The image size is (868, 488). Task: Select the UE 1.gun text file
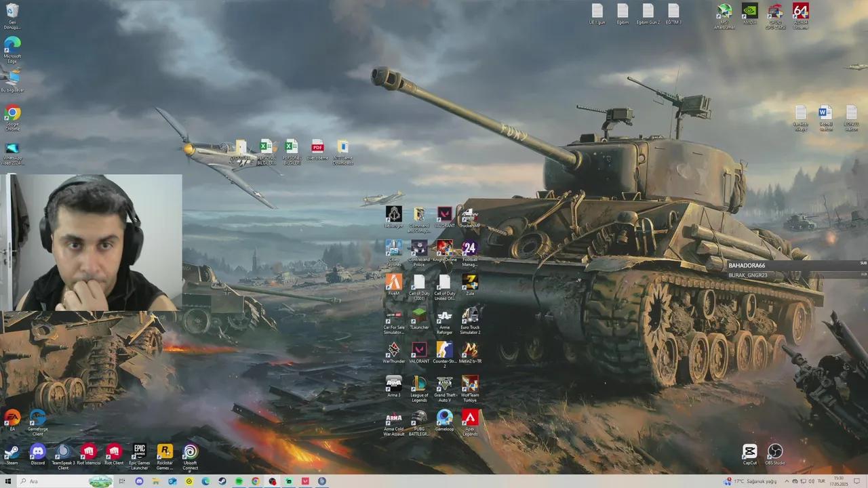tap(597, 14)
